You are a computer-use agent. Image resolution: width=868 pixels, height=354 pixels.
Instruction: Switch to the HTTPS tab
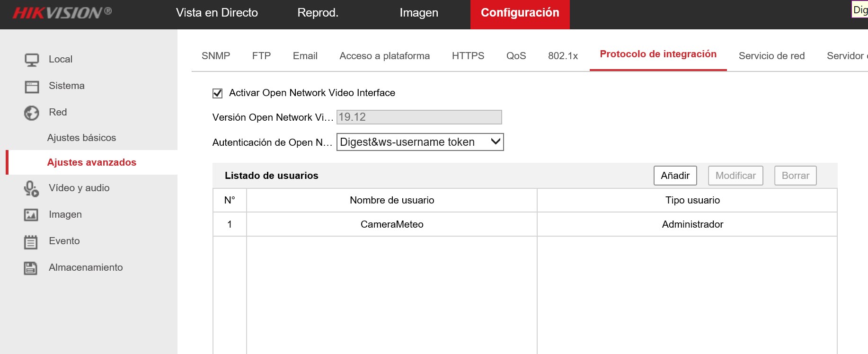pos(468,56)
